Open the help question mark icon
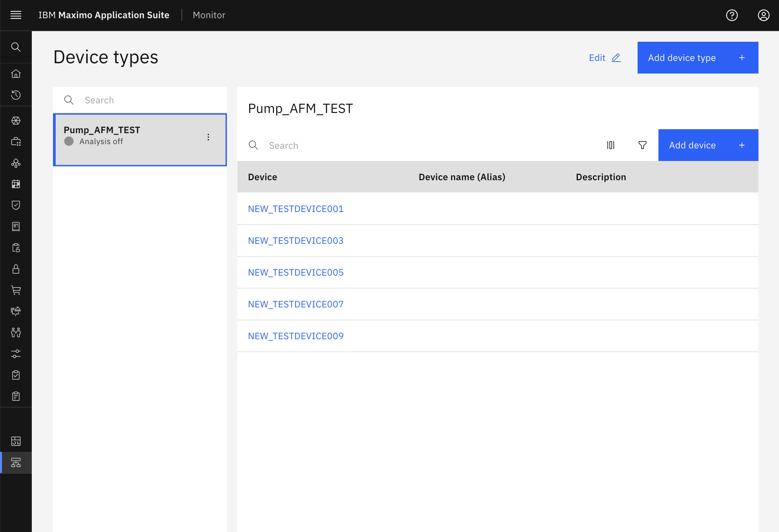This screenshot has height=532, width=779. tap(732, 15)
